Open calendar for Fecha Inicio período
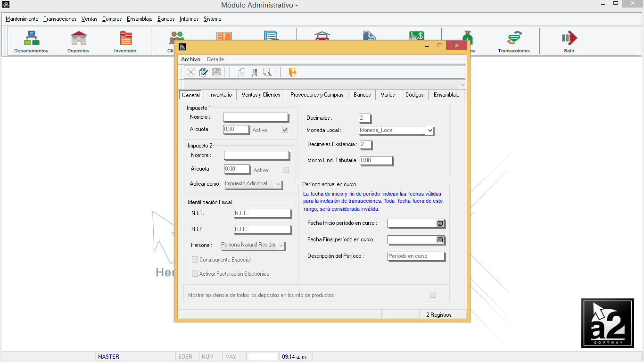Image resolution: width=644 pixels, height=362 pixels. pyautogui.click(x=440, y=223)
